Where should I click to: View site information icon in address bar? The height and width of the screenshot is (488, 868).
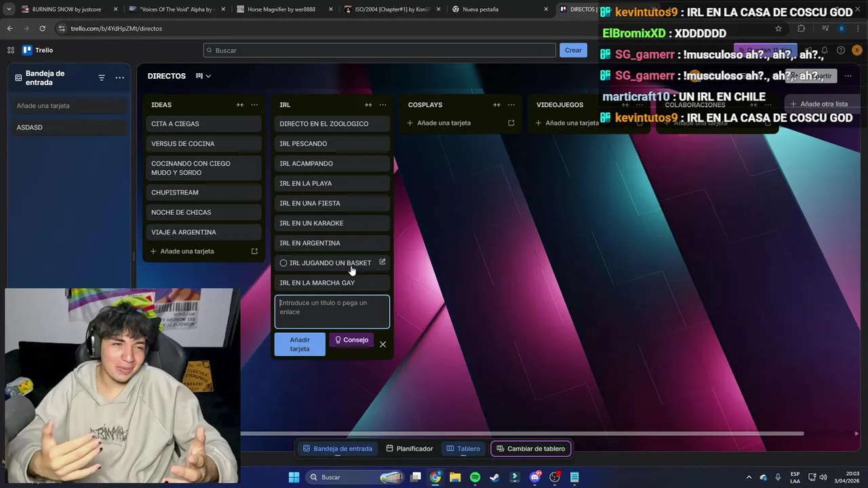[x=62, y=28]
